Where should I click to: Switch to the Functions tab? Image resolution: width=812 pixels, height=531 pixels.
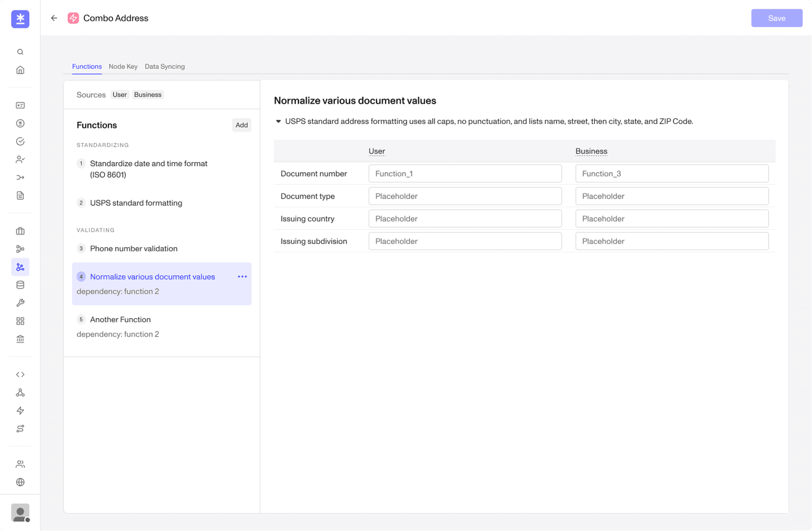coord(87,66)
